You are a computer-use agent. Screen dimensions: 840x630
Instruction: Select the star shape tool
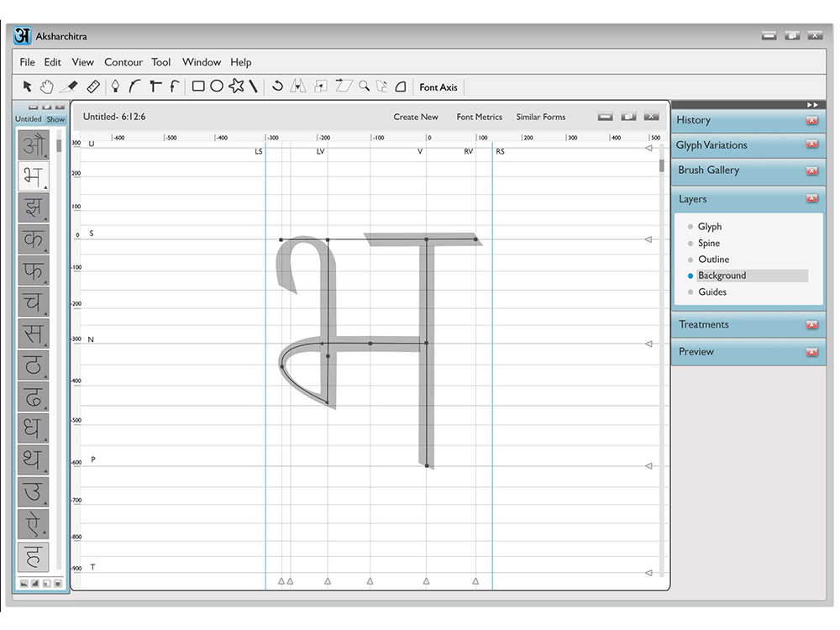coord(236,86)
